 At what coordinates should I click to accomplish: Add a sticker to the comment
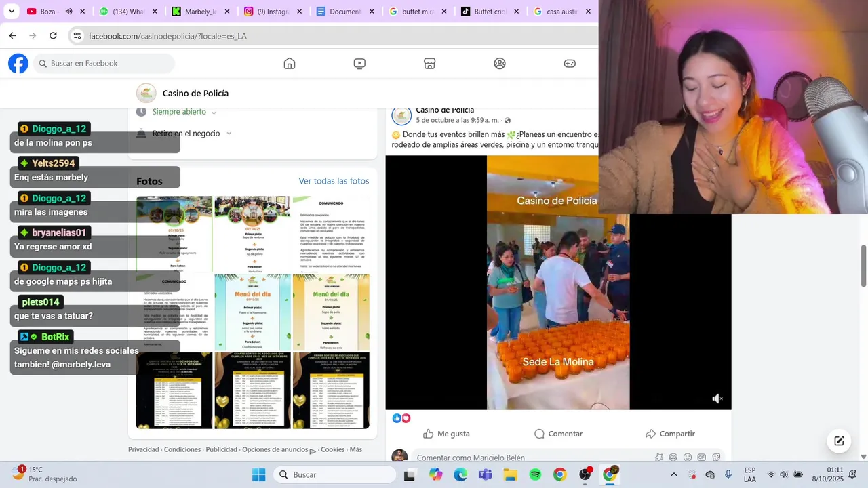click(716, 457)
